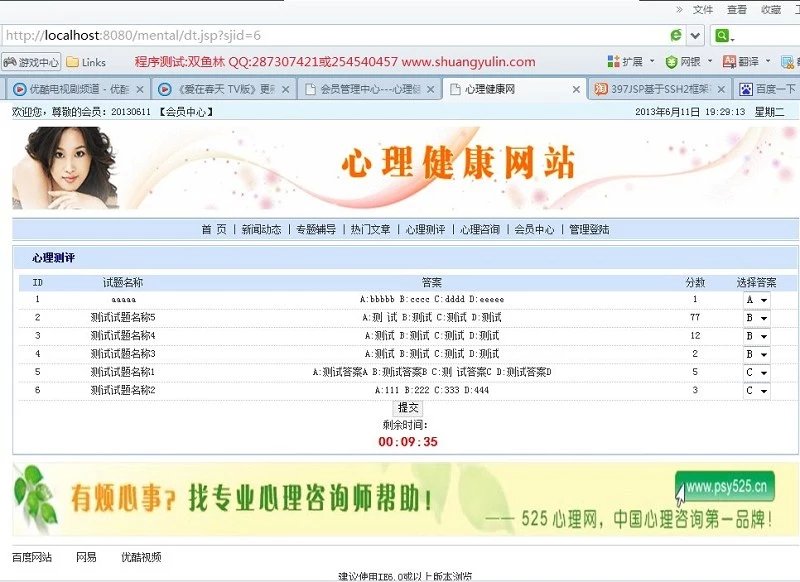Click the Baidu paw icon on last tab
800x582 pixels.
click(746, 89)
